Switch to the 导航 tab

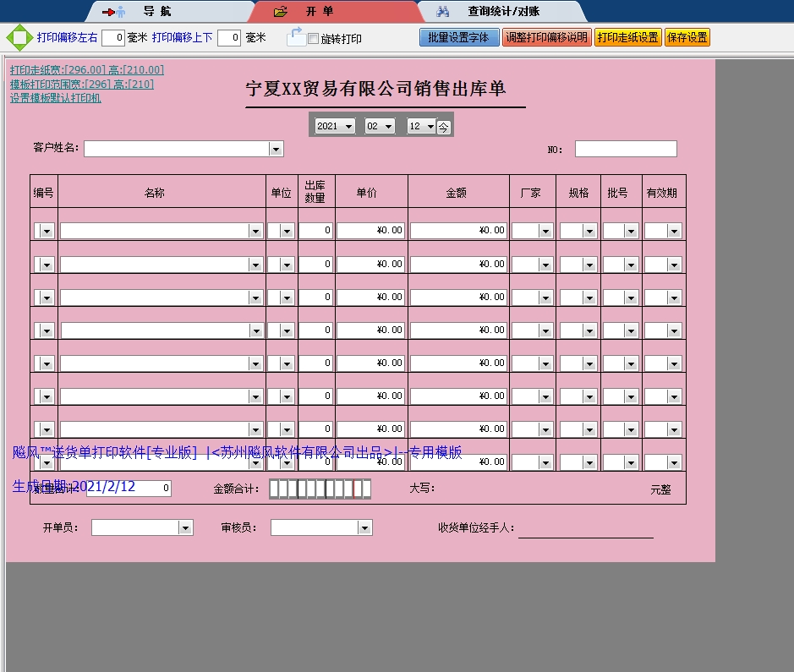[x=156, y=12]
